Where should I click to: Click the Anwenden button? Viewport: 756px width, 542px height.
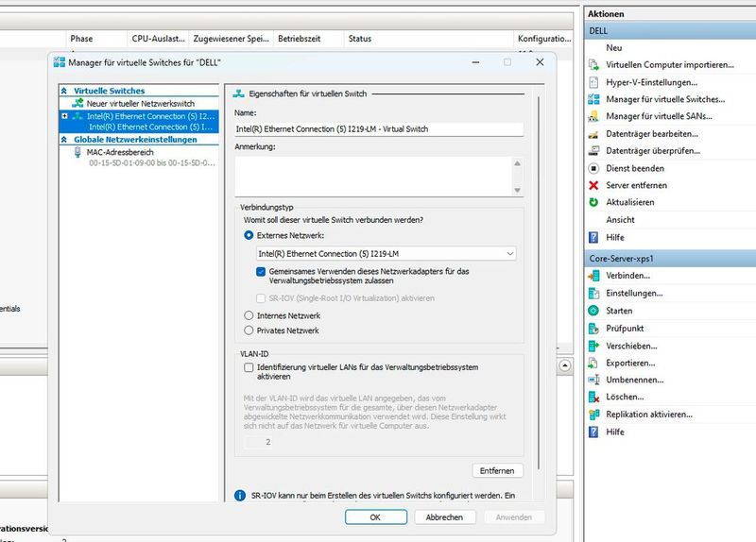point(513,517)
